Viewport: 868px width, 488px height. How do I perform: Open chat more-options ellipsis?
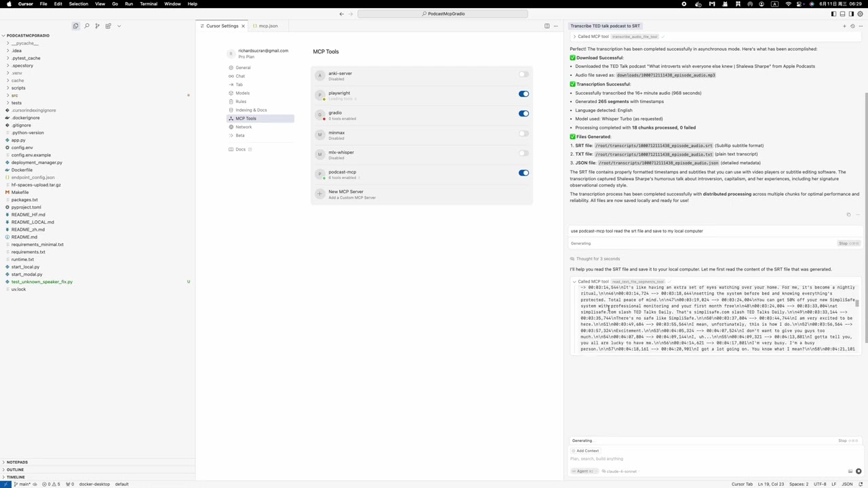(x=859, y=26)
